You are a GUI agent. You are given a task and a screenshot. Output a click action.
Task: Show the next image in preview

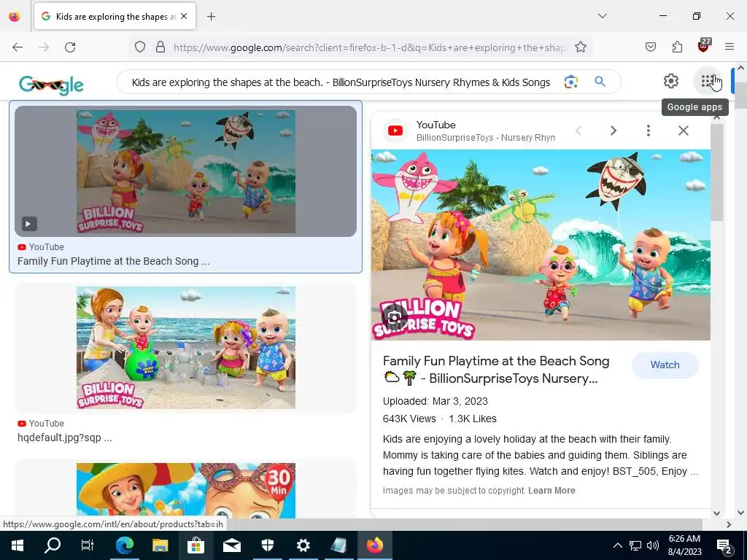click(613, 131)
